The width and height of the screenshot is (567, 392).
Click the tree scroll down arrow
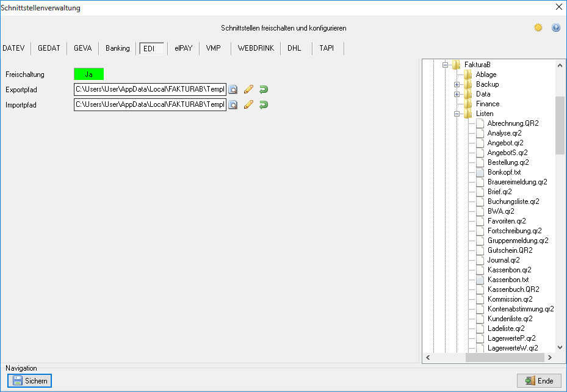[560, 347]
